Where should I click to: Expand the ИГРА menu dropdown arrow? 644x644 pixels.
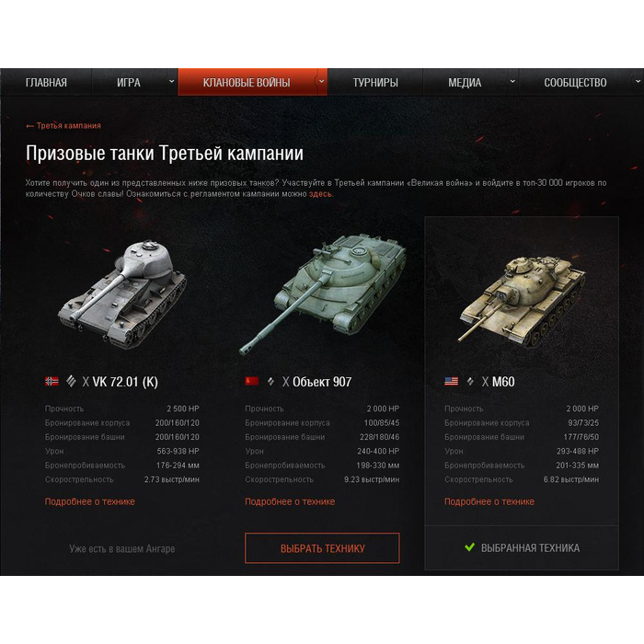[172, 82]
